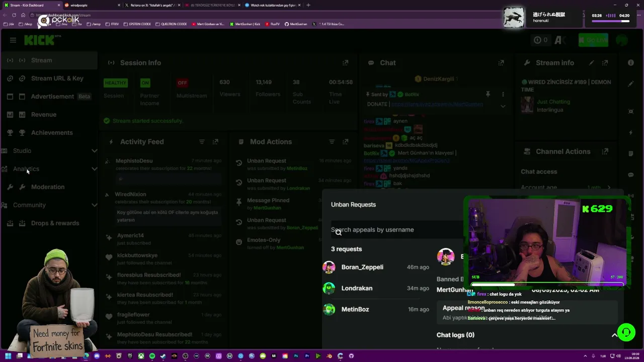Image resolution: width=644 pixels, height=362 pixels.
Task: Open pinned message three-dot options
Action: pyautogui.click(x=503, y=94)
